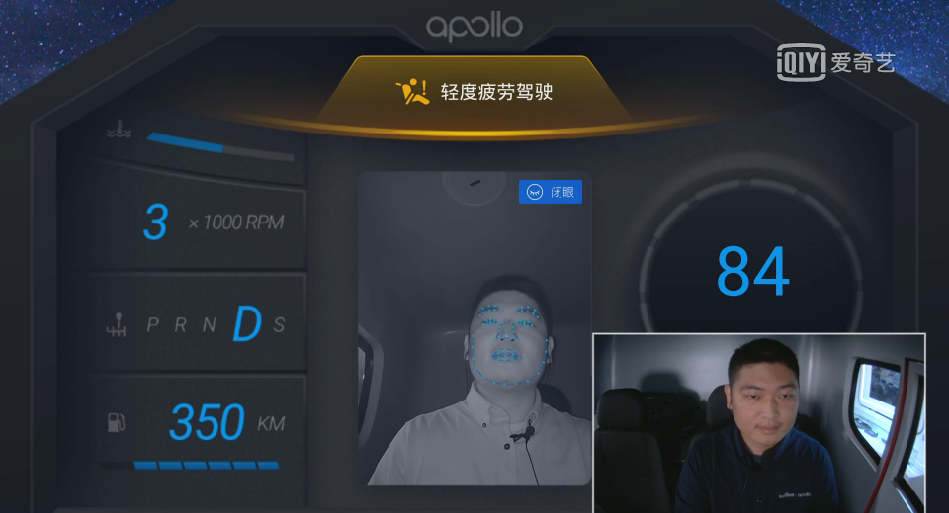Screen dimensions: 949x513
Task: Select gear N in shifter display
Action: tap(209, 325)
